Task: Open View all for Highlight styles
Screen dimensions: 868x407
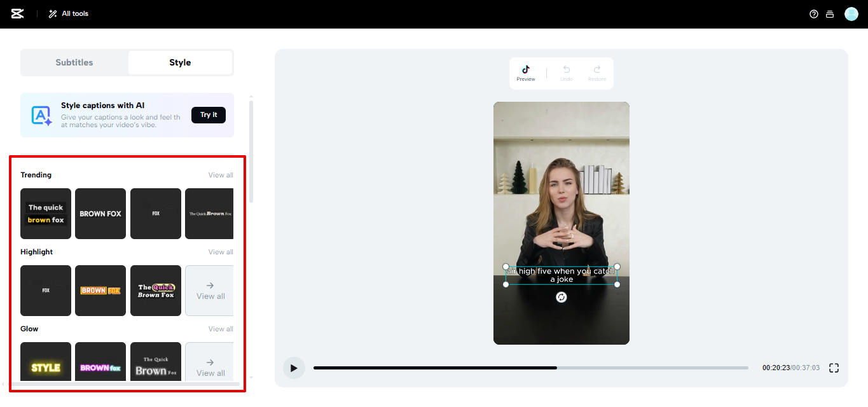Action: (x=220, y=251)
